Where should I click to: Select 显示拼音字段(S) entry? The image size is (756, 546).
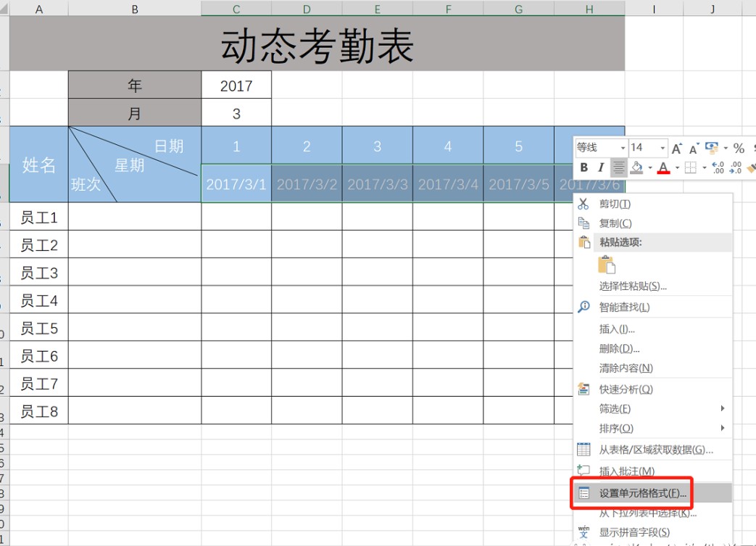click(654, 532)
